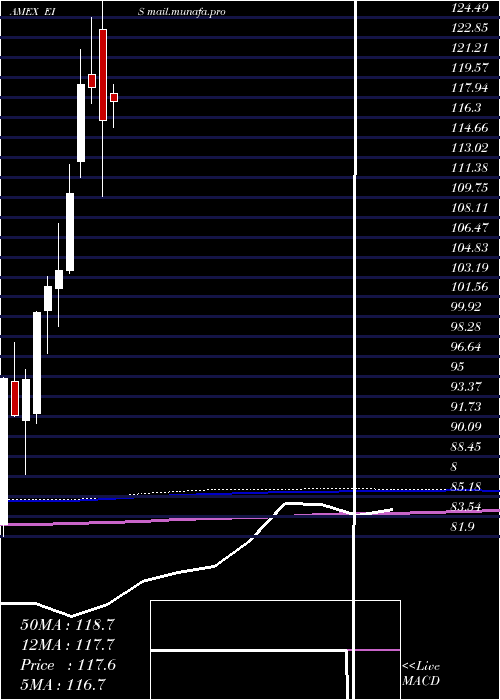This screenshot has width=500, height=700.
Task: Click the 101.56 price axis label
Action: 470,287
